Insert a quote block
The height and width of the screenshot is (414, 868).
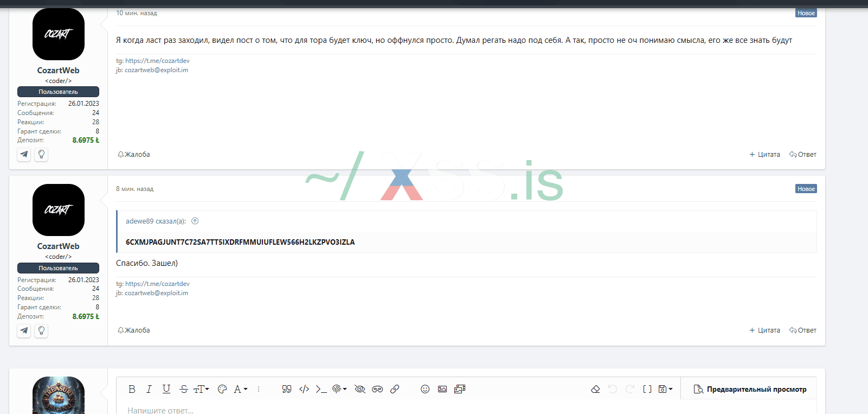point(287,389)
